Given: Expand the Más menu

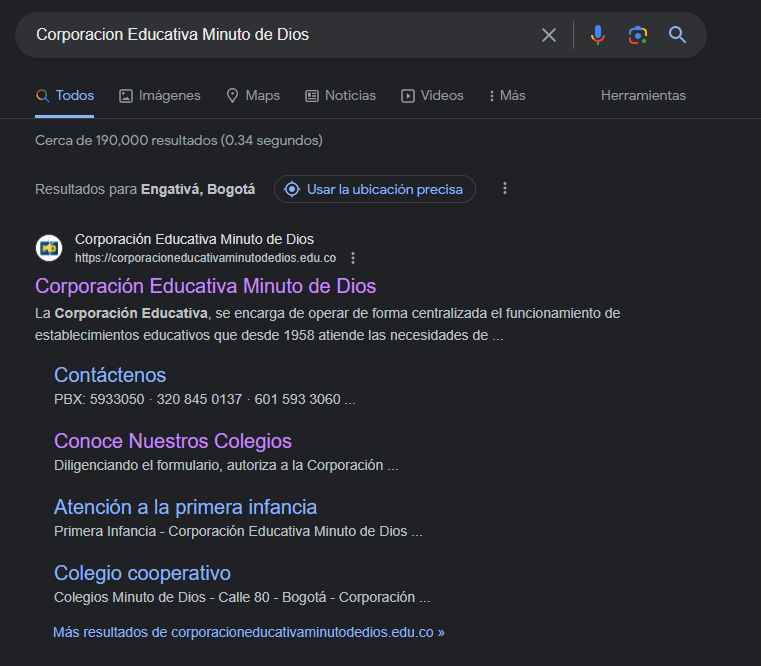Looking at the screenshot, I should coord(507,96).
